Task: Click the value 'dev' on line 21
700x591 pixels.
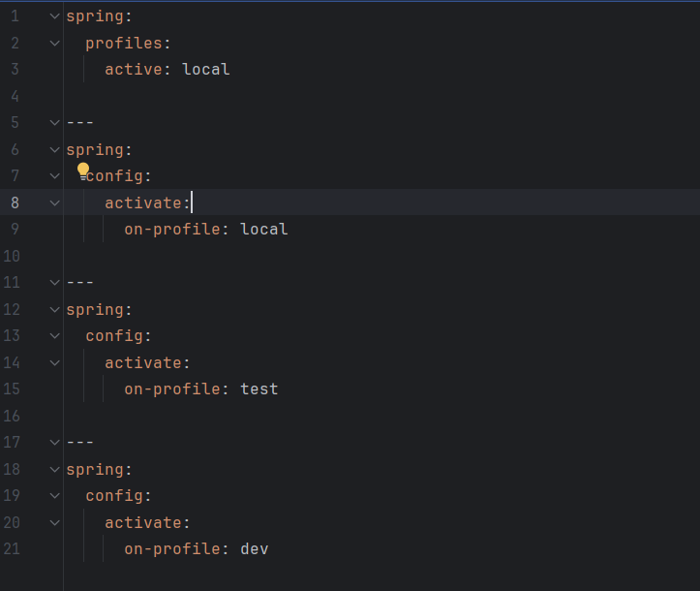Action: (x=254, y=549)
